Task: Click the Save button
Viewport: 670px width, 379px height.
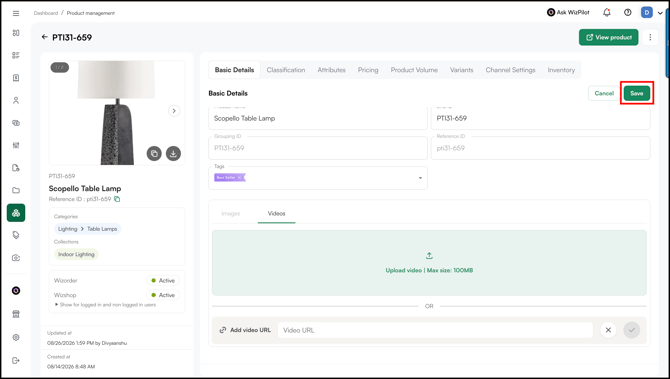Action: pyautogui.click(x=637, y=93)
